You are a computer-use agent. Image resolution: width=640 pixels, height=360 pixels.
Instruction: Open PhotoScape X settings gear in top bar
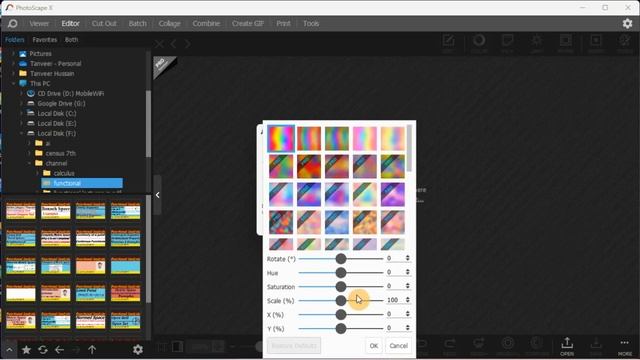coord(627,24)
